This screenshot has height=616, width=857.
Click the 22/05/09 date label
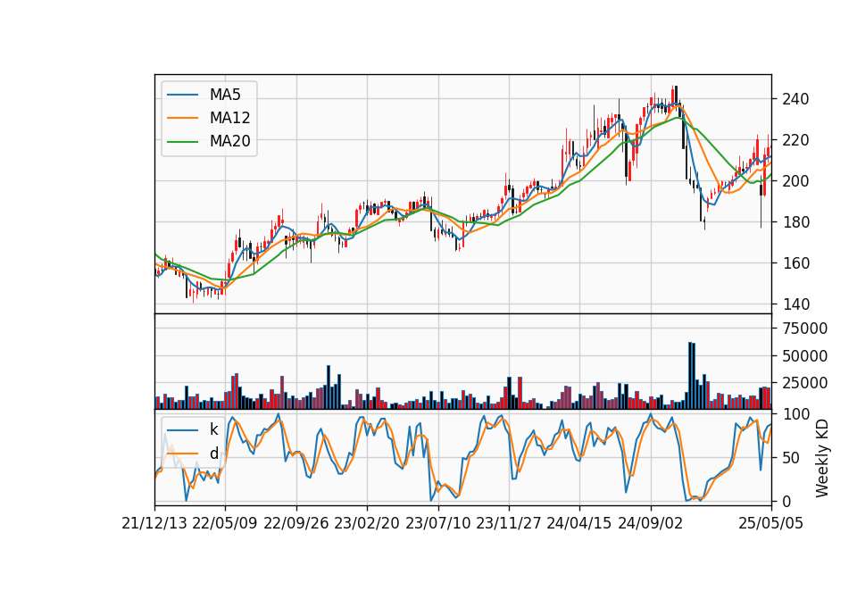click(x=225, y=523)
